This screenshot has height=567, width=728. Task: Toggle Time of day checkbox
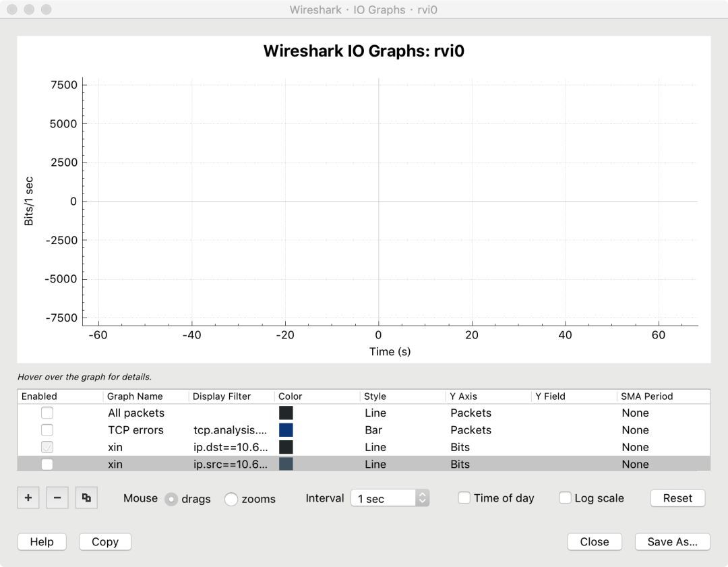pos(464,498)
